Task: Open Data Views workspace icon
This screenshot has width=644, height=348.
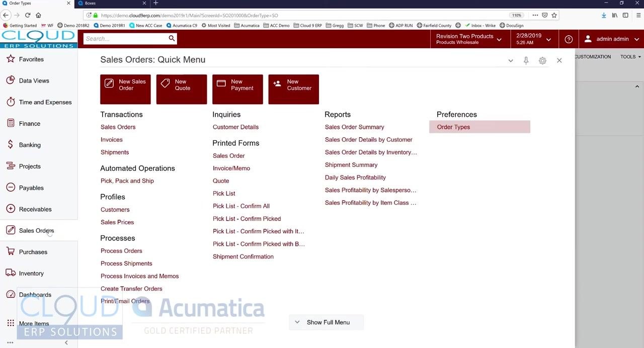Action: [x=11, y=80]
